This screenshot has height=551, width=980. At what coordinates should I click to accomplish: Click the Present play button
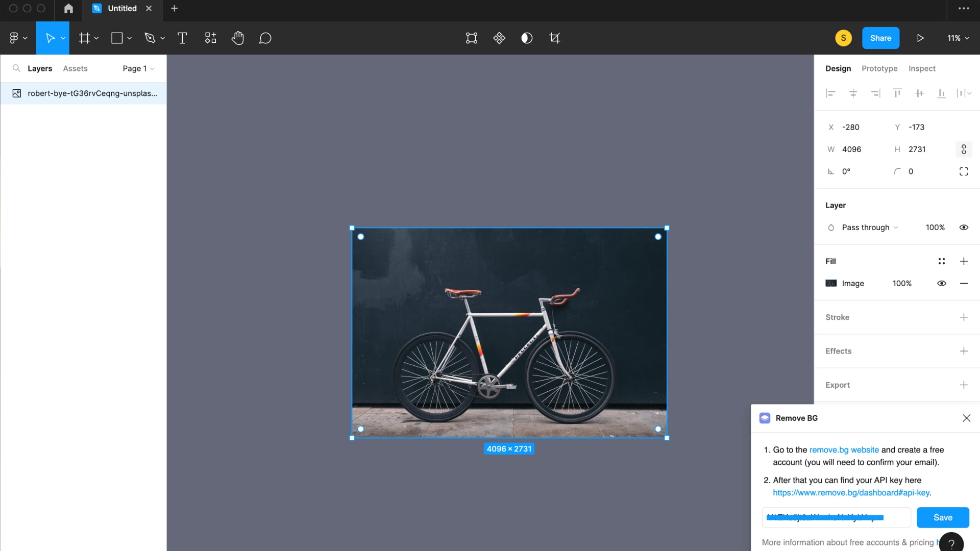(920, 38)
